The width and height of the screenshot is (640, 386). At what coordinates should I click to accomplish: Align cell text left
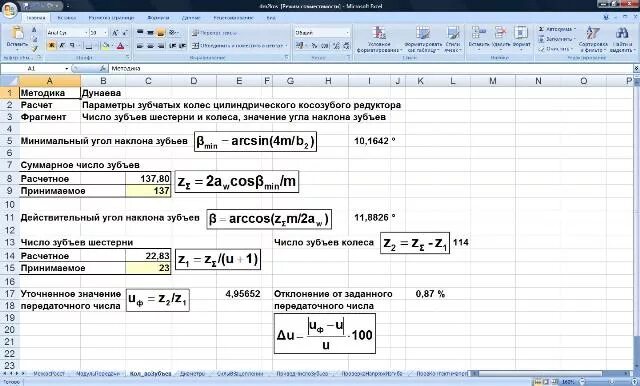point(140,46)
